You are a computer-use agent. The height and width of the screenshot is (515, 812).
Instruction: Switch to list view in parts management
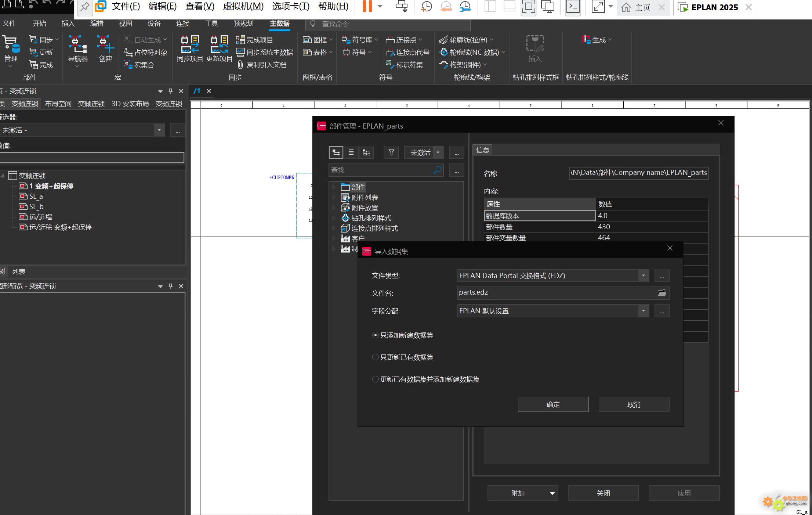[351, 152]
